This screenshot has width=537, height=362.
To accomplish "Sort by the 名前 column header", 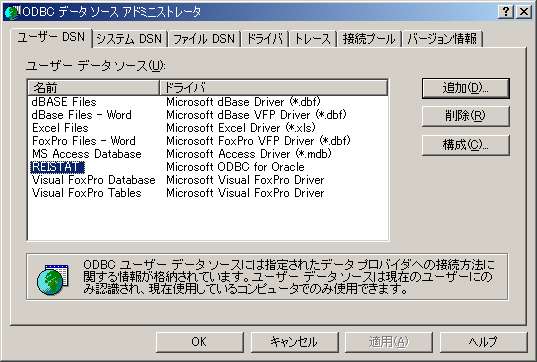I will [x=93, y=88].
